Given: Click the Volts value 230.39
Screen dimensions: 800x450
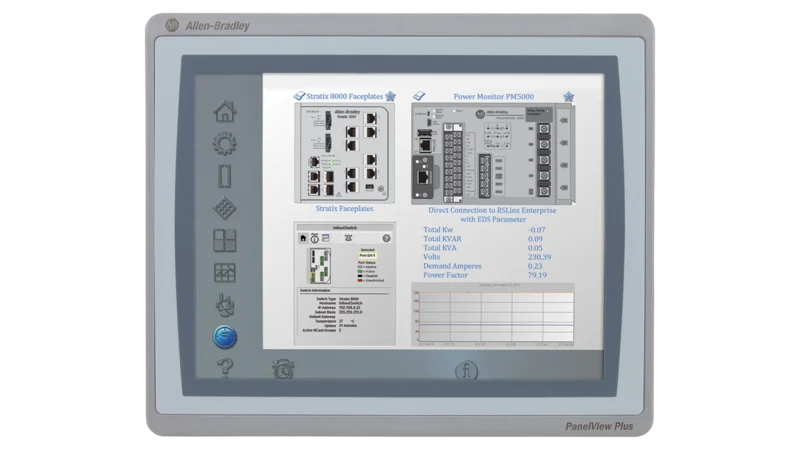Looking at the screenshot, I should 539,257.
